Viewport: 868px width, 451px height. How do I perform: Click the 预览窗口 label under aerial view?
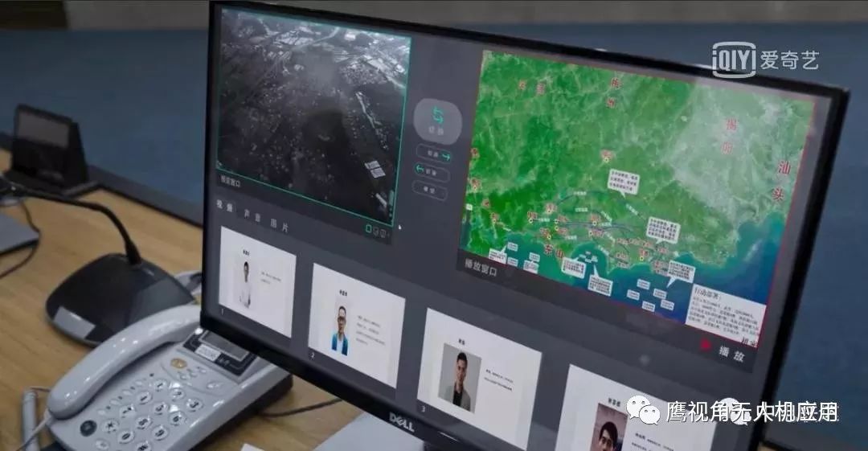click(x=231, y=181)
